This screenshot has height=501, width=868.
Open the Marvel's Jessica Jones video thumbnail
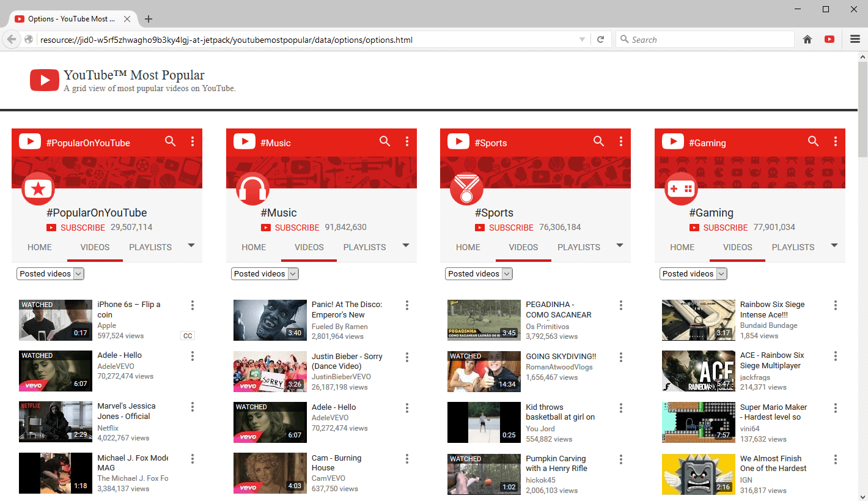click(56, 421)
